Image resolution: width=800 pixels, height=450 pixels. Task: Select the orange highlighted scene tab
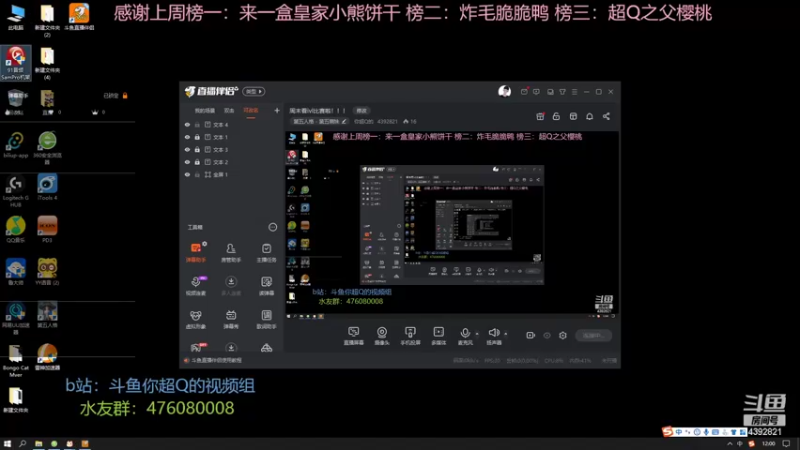pyautogui.click(x=251, y=111)
